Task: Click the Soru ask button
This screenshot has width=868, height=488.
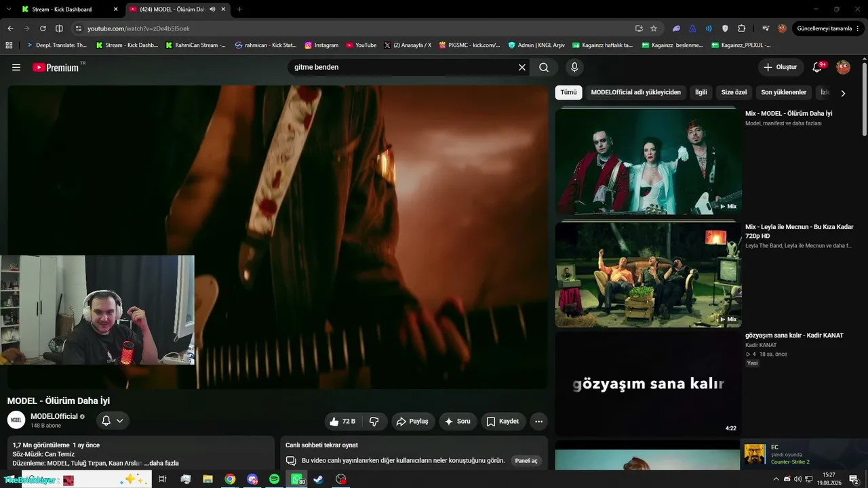Action: pyautogui.click(x=458, y=421)
